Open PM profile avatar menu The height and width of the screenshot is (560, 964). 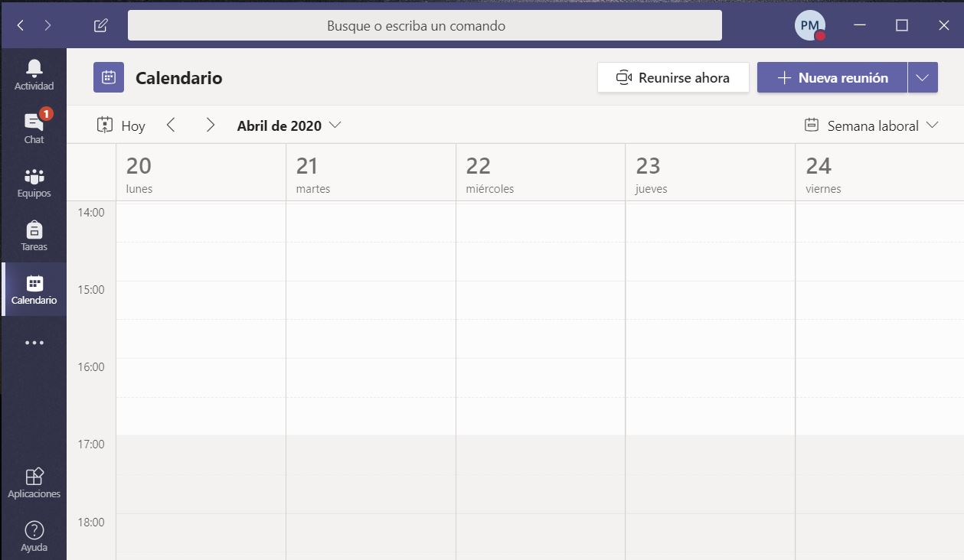click(809, 25)
